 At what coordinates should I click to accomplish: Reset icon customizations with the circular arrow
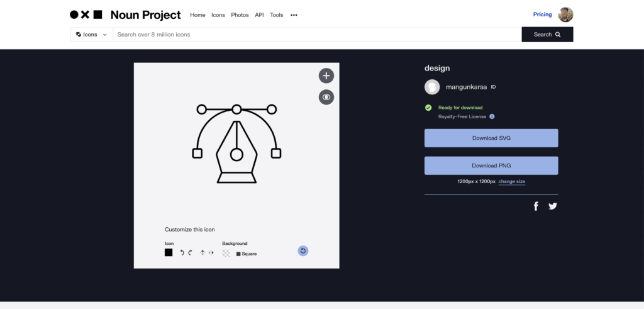point(303,251)
